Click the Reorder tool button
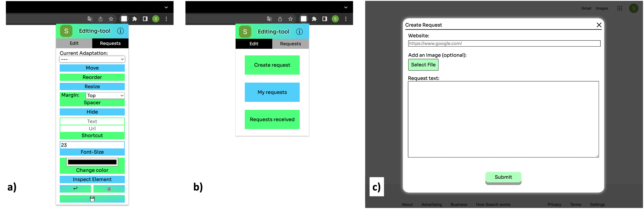The height and width of the screenshot is (209, 644). coord(92,77)
